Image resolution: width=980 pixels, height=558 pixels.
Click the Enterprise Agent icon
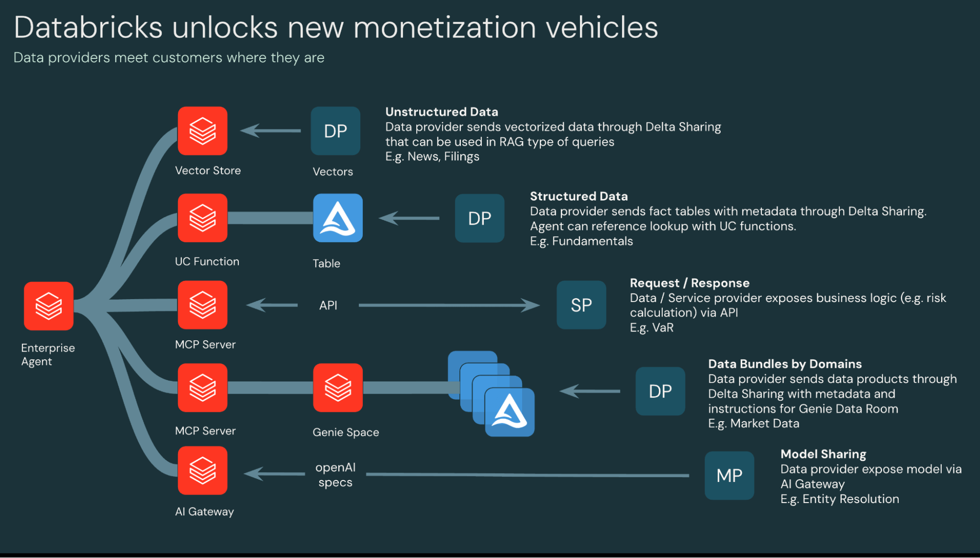[x=48, y=305]
